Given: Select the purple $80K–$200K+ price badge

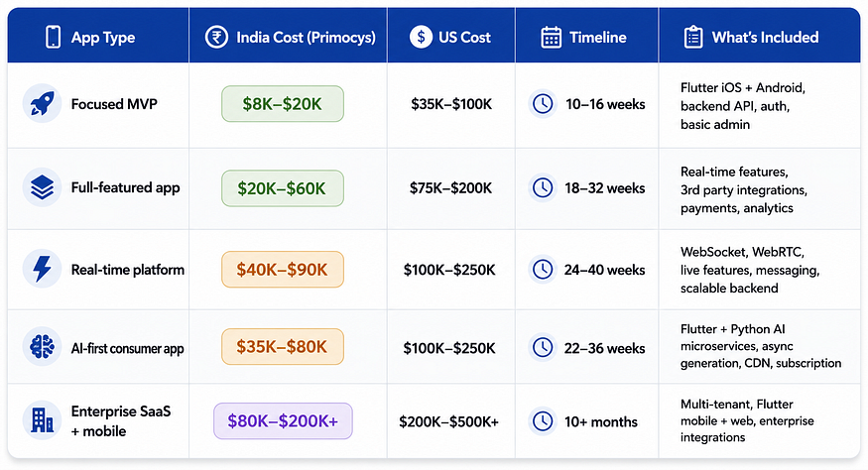Looking at the screenshot, I should click(x=283, y=420).
